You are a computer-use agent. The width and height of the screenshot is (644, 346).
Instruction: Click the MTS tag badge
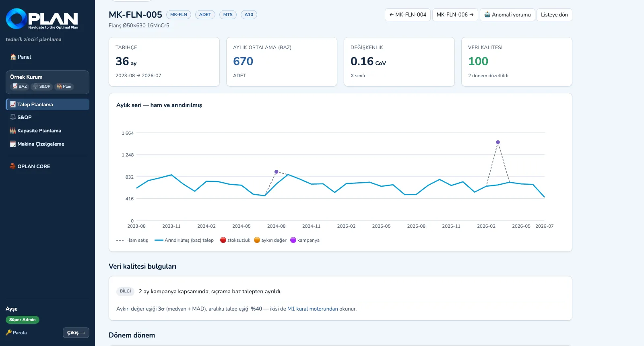click(228, 14)
